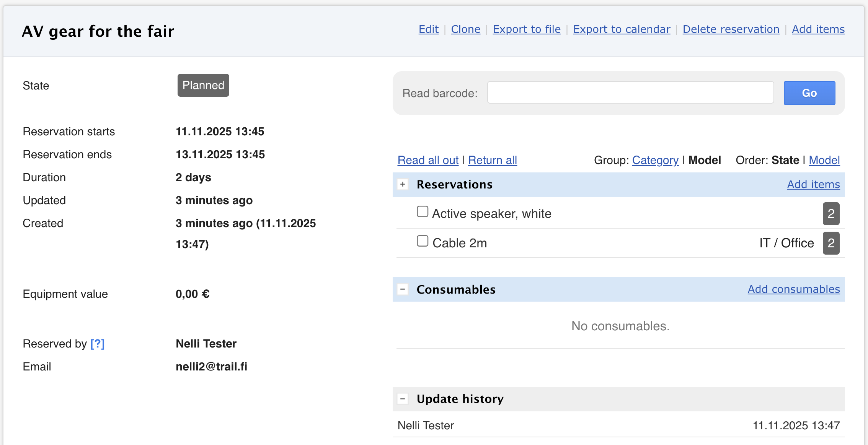Check the Cable 2m checkbox
Viewport: 868px width, 445px height.
[x=423, y=241]
